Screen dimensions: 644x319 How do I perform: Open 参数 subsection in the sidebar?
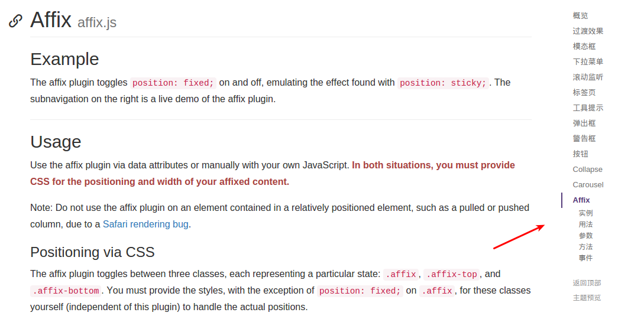585,236
